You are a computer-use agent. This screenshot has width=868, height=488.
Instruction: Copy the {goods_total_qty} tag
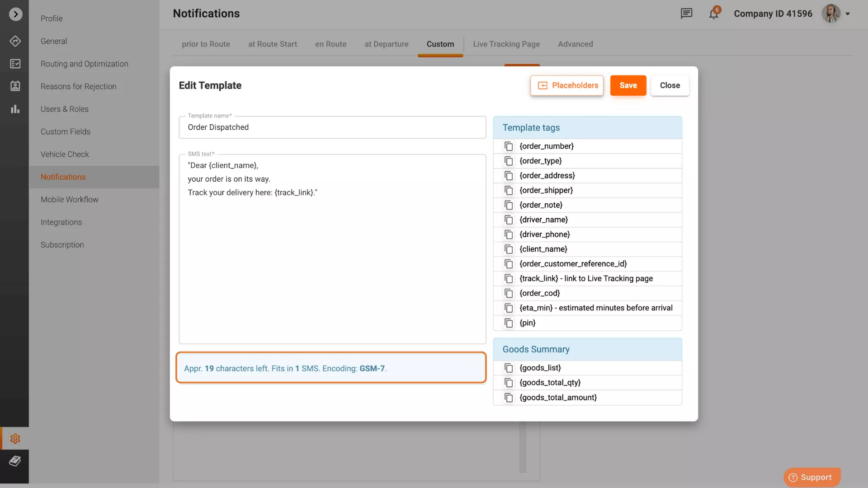509,383
